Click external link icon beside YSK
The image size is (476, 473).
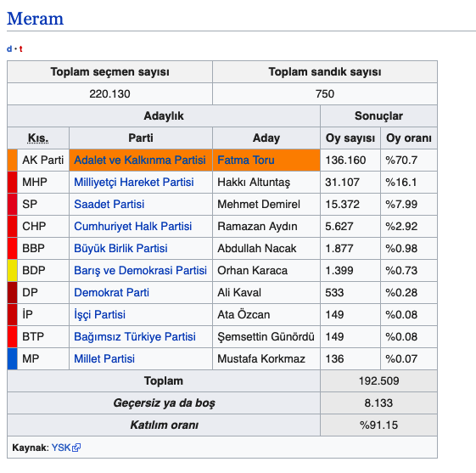pos(76,448)
